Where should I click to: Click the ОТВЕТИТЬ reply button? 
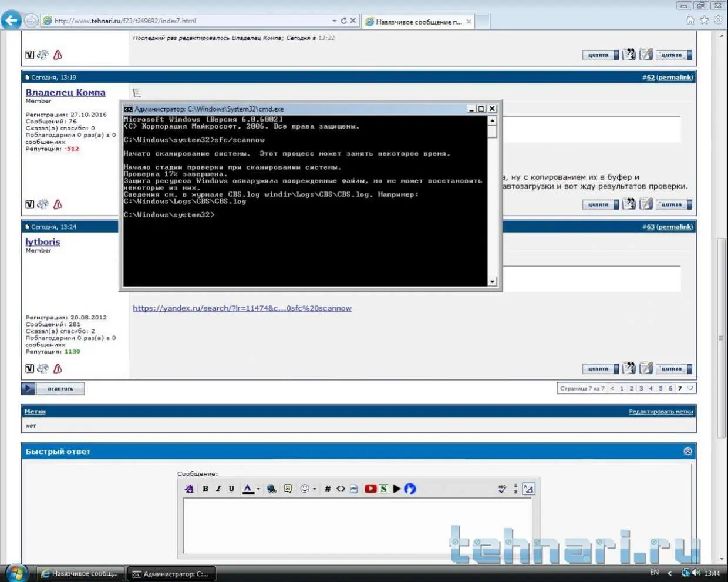(53, 389)
